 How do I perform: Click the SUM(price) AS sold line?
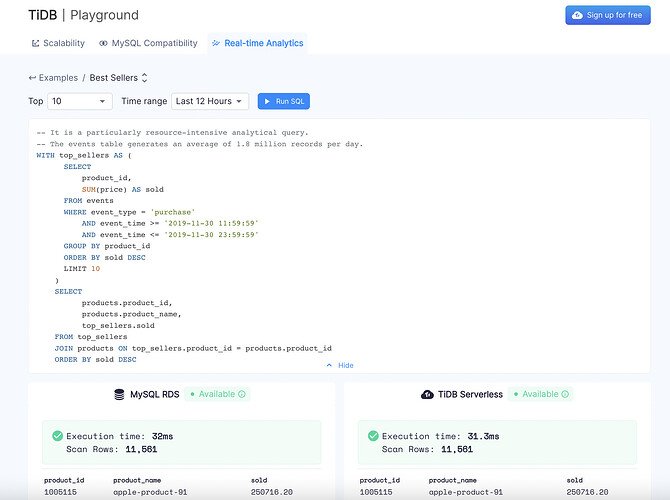(x=123, y=190)
